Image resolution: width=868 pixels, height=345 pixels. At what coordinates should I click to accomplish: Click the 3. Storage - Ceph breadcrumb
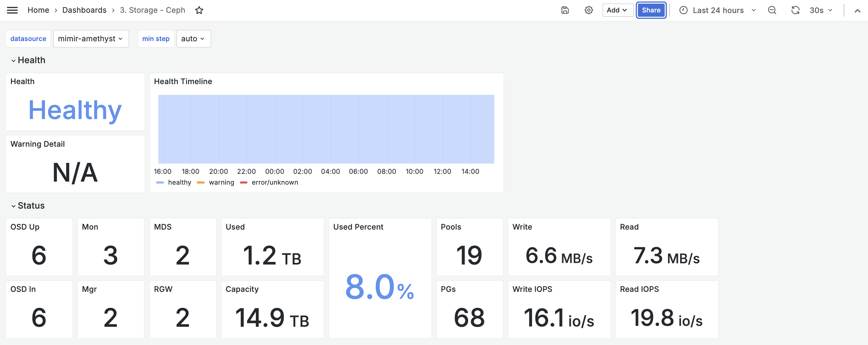pyautogui.click(x=152, y=10)
